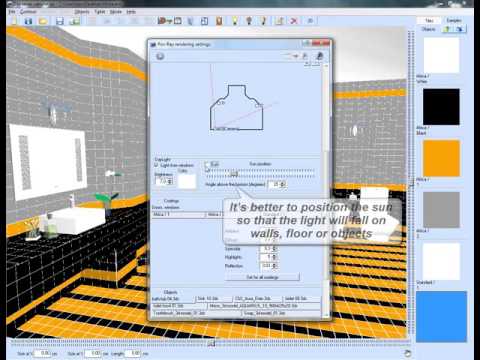Click the sun position slider handle

(x=234, y=173)
